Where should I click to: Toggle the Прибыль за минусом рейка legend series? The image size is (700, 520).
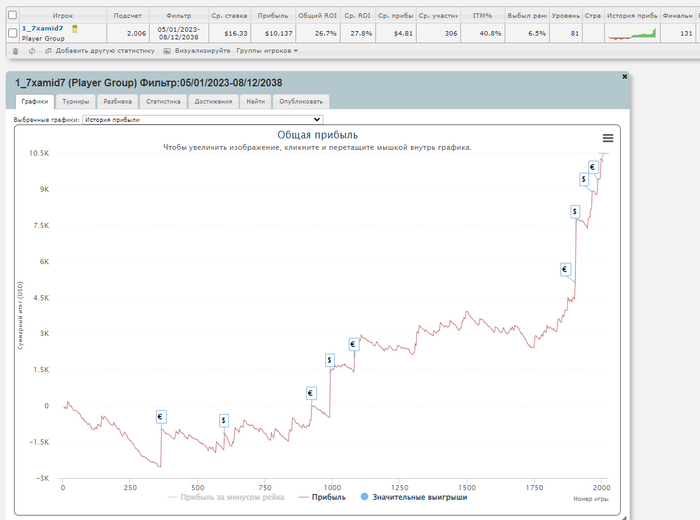point(226,497)
